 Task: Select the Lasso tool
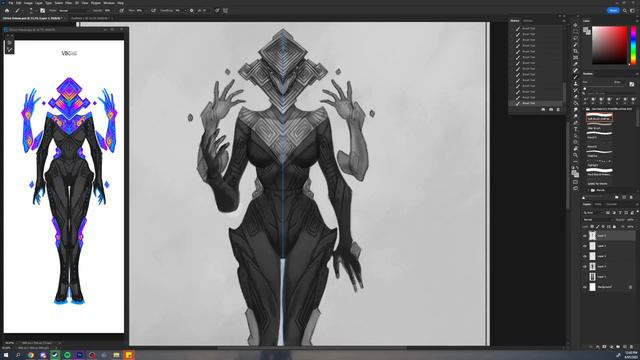[576, 38]
